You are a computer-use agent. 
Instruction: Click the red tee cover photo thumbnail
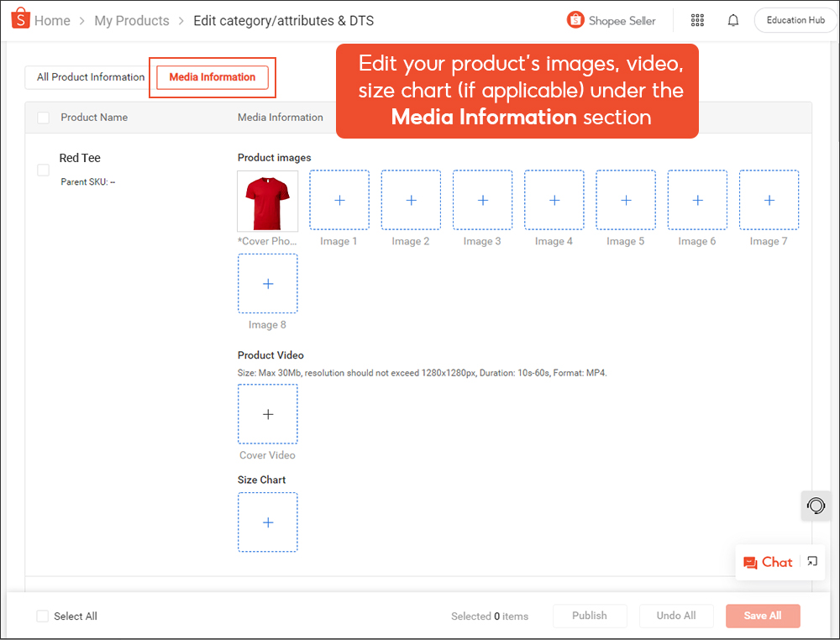(x=268, y=201)
